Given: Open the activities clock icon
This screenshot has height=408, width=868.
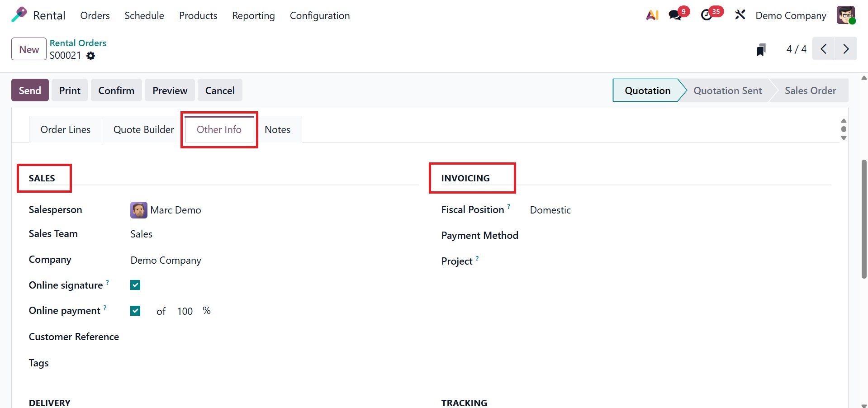Looking at the screenshot, I should (x=707, y=15).
